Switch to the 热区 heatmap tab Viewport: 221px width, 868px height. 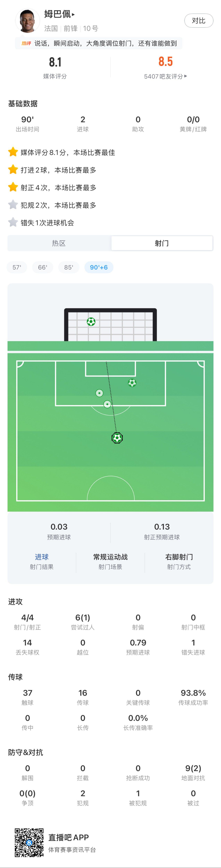coord(59,243)
